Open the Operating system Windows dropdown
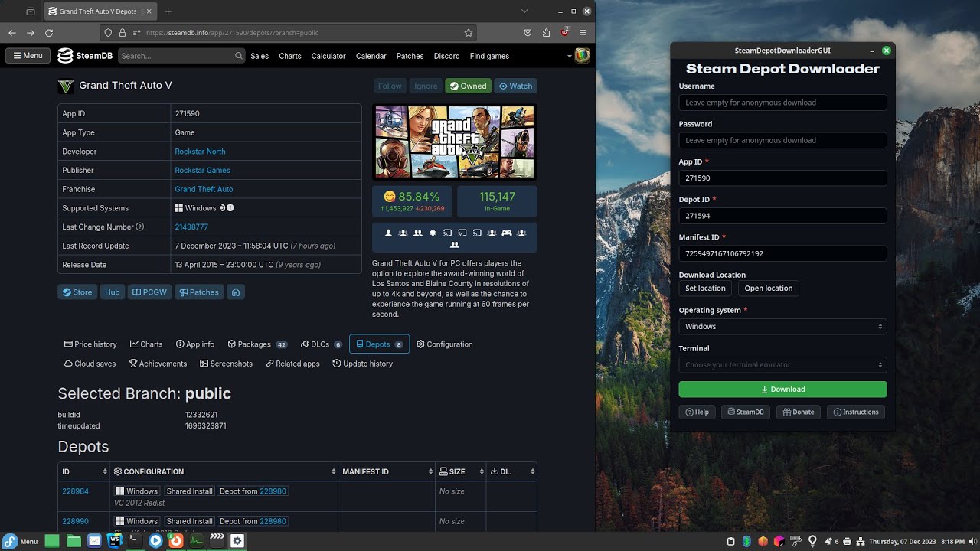The height and width of the screenshot is (551, 980). pos(782,327)
